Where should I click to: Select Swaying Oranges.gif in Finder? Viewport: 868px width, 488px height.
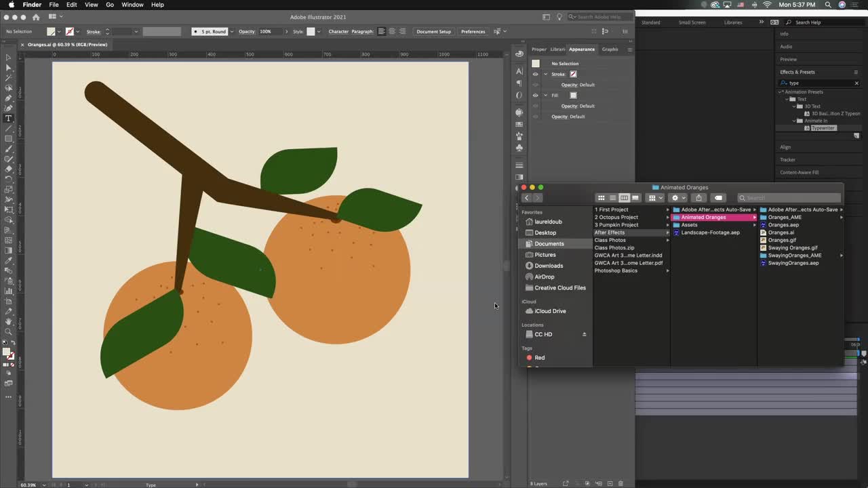coord(793,248)
